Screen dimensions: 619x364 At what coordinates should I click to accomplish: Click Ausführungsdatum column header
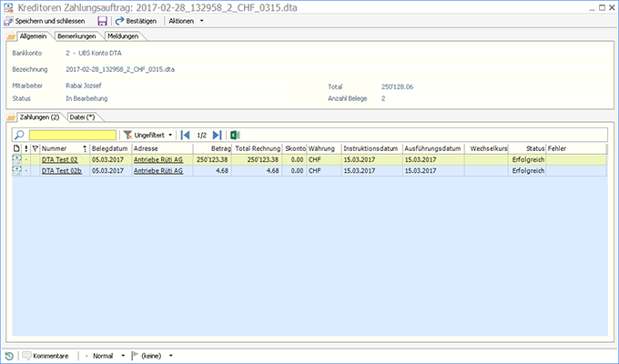433,149
